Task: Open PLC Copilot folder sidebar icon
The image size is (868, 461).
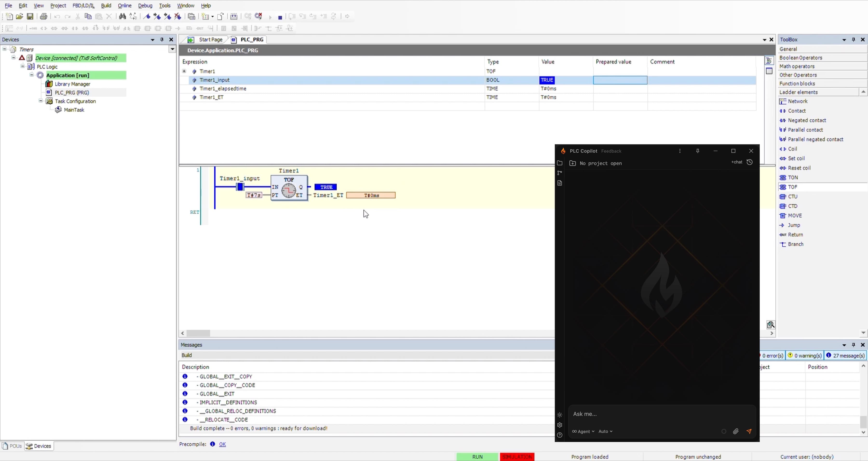Action: [560, 163]
